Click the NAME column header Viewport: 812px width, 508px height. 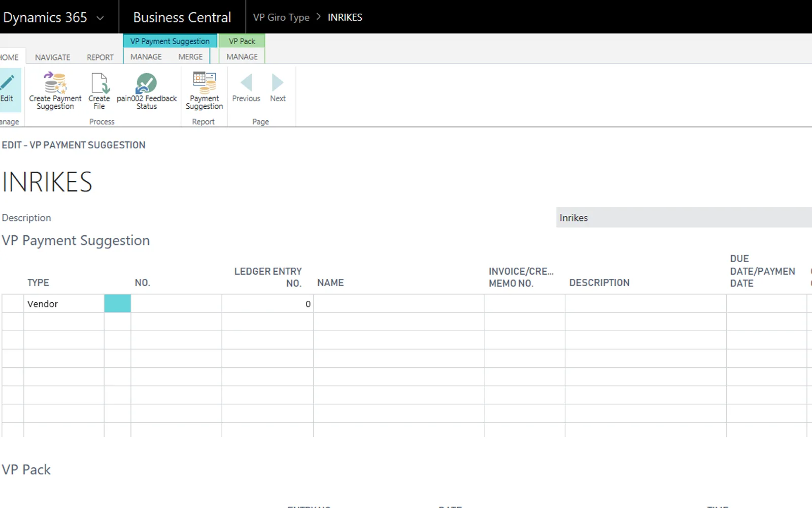pyautogui.click(x=330, y=282)
